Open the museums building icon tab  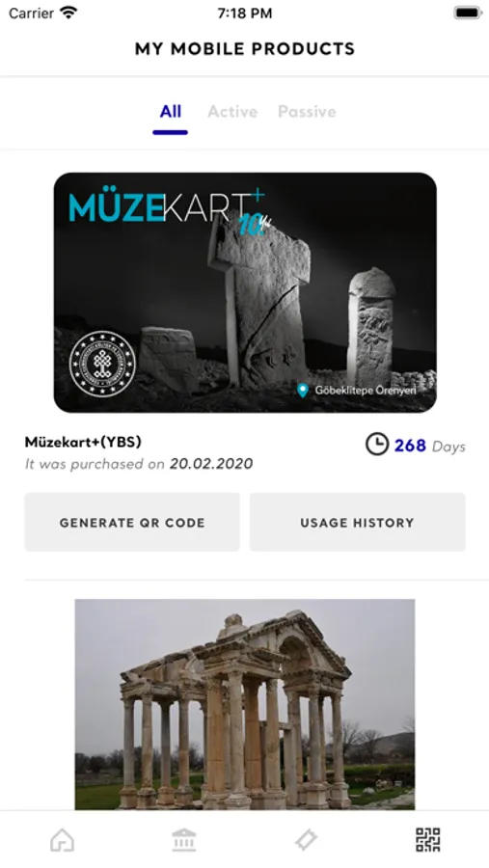[184, 840]
